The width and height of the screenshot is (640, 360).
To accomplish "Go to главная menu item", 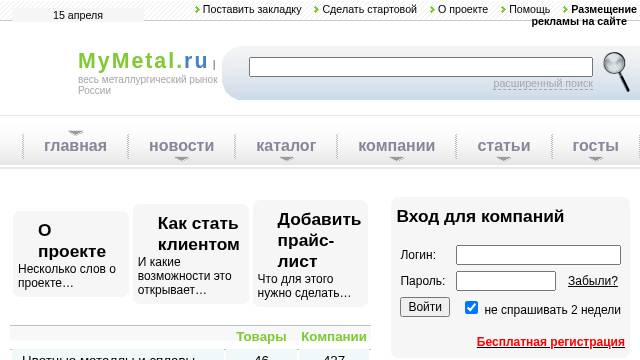I will click(x=76, y=146).
